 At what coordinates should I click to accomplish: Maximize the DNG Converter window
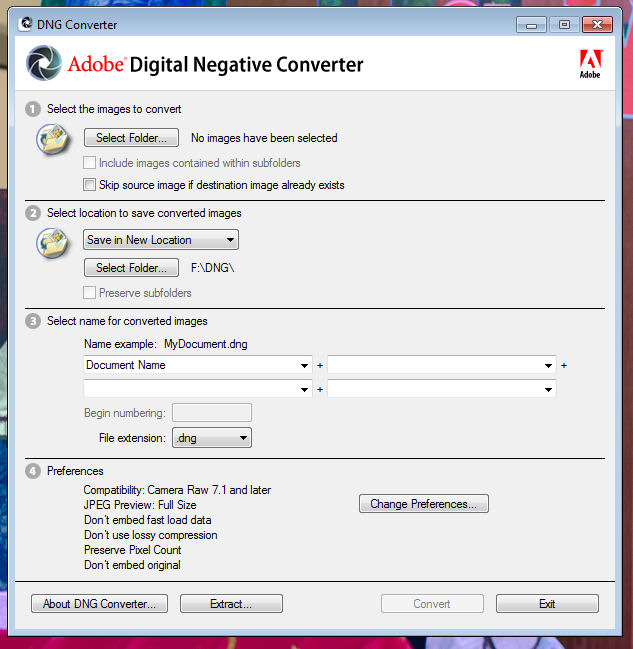click(x=564, y=24)
